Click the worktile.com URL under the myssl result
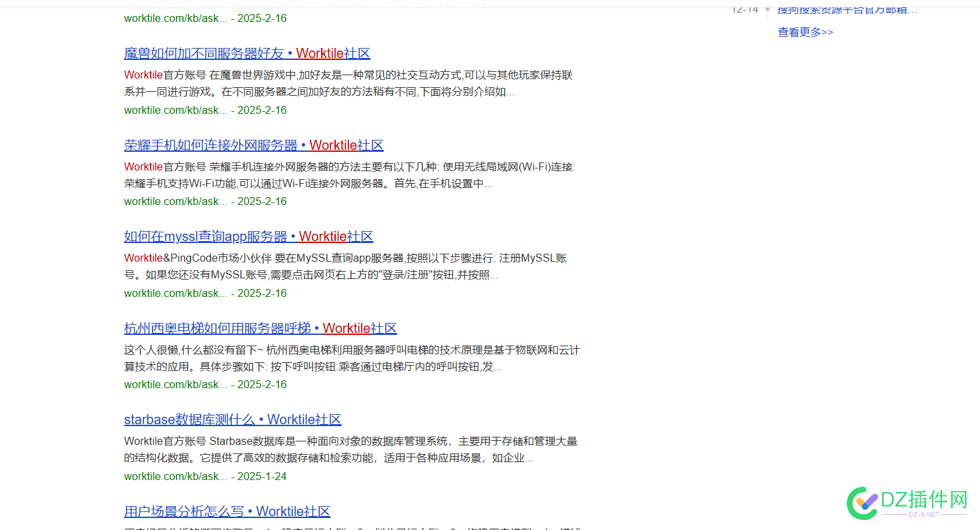Viewport: 980px width, 530px height. coord(175,293)
